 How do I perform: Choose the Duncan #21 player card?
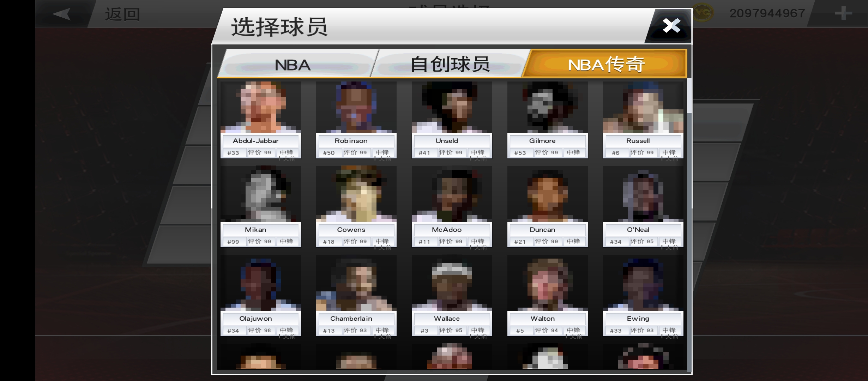pyautogui.click(x=547, y=207)
